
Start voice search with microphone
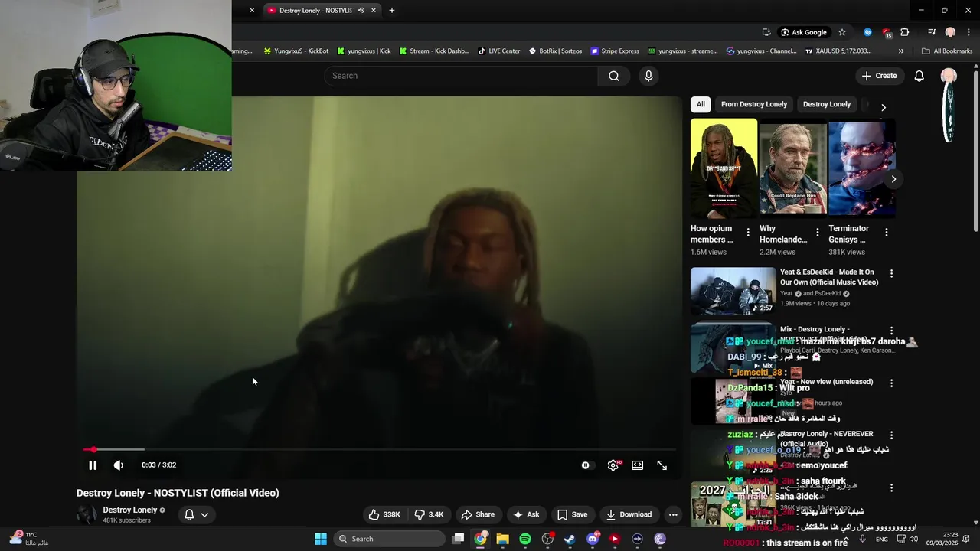[648, 76]
